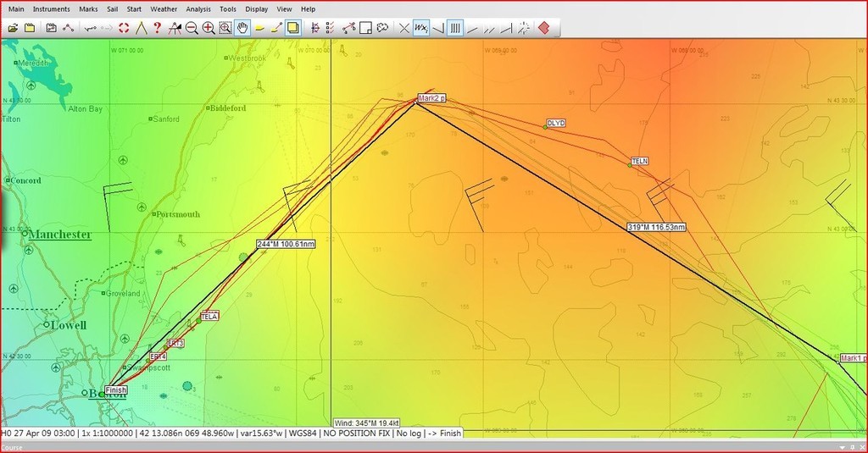
Task: Open the View menu
Action: (284, 8)
